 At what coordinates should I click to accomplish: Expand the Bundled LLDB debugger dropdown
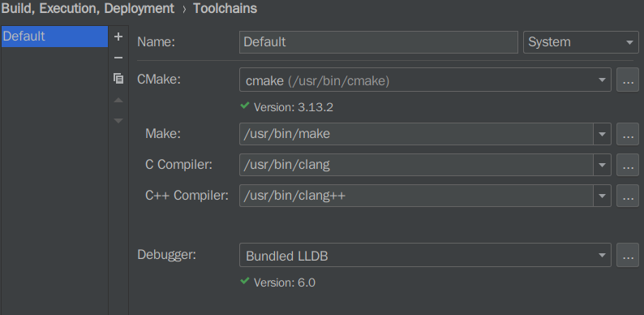coord(425,255)
